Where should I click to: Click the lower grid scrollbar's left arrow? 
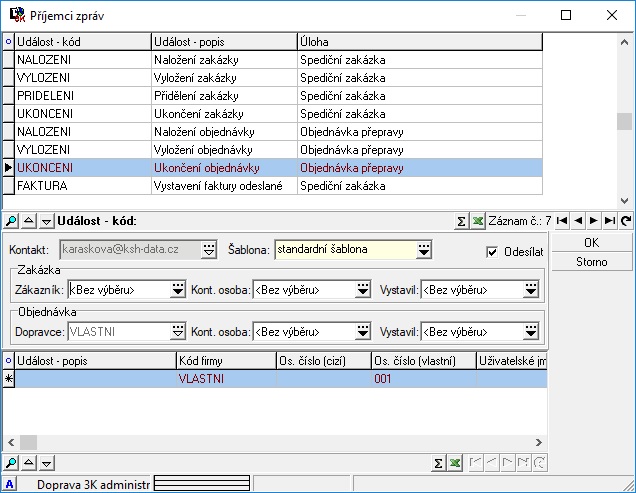click(x=11, y=442)
